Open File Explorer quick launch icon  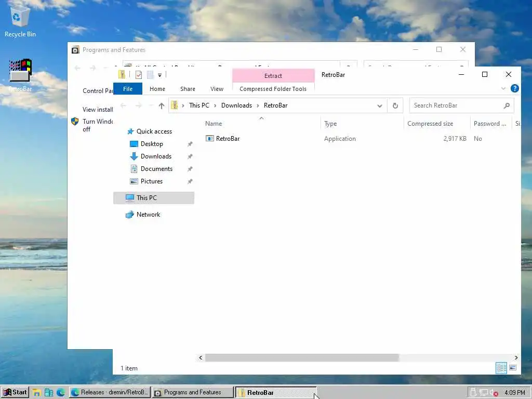tap(37, 393)
